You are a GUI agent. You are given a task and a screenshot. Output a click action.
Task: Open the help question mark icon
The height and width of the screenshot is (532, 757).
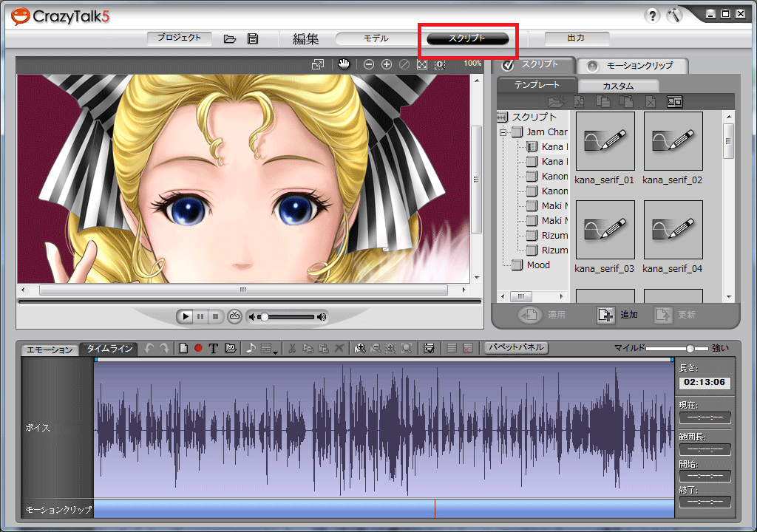(652, 16)
